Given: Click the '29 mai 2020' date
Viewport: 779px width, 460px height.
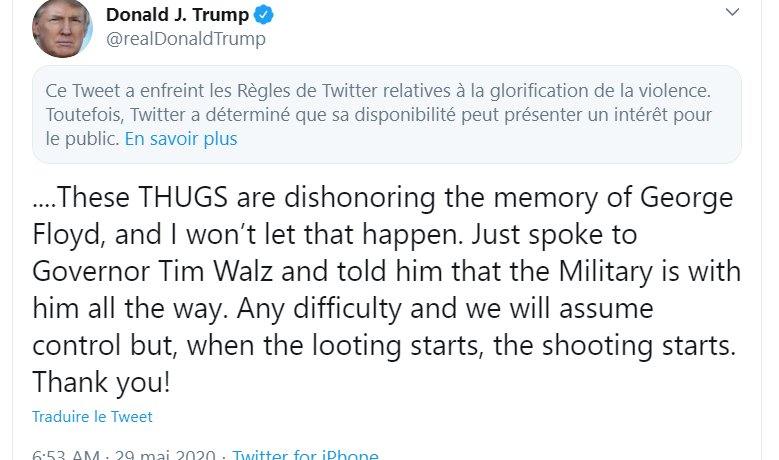Looking at the screenshot, I should pyautogui.click(x=167, y=455).
